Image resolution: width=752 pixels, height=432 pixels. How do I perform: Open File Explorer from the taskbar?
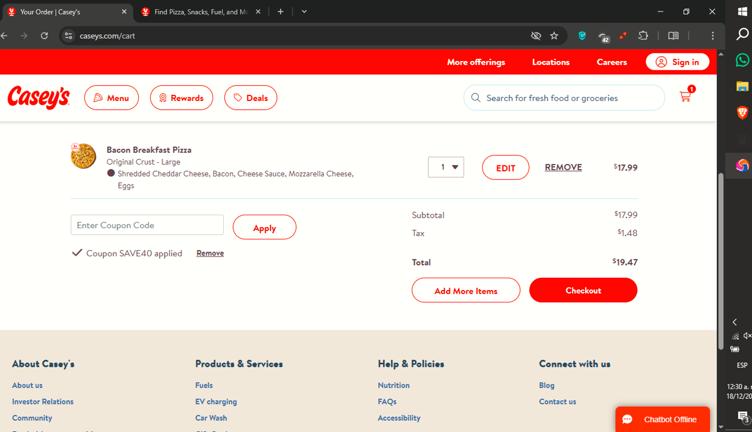coord(742,86)
